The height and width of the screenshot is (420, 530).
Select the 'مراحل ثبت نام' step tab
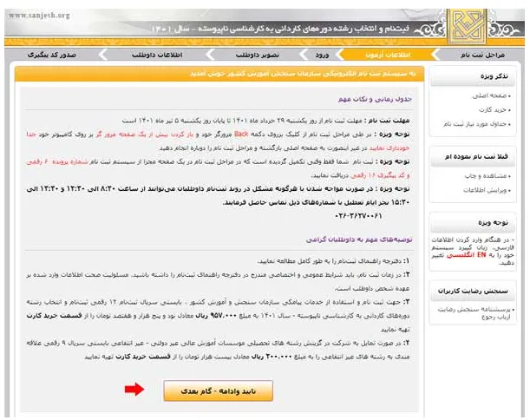(x=482, y=55)
